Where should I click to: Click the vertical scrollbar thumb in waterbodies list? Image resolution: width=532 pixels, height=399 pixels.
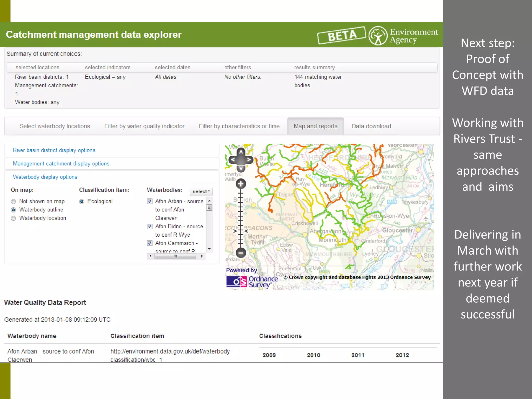[x=209, y=208]
